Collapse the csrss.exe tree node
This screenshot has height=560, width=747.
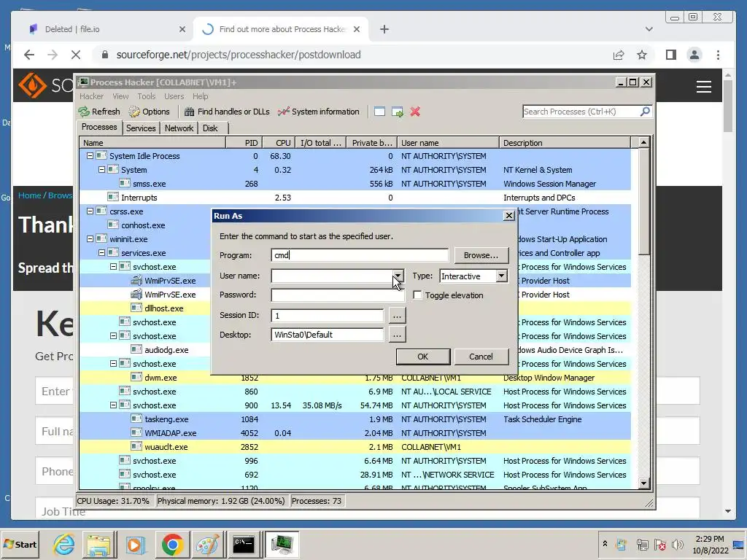pyautogui.click(x=90, y=211)
